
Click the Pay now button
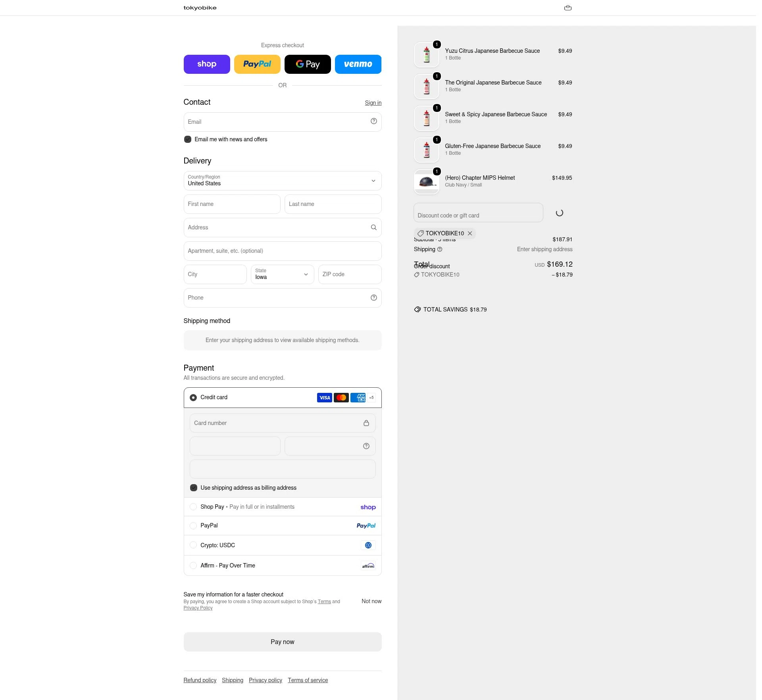tap(283, 642)
